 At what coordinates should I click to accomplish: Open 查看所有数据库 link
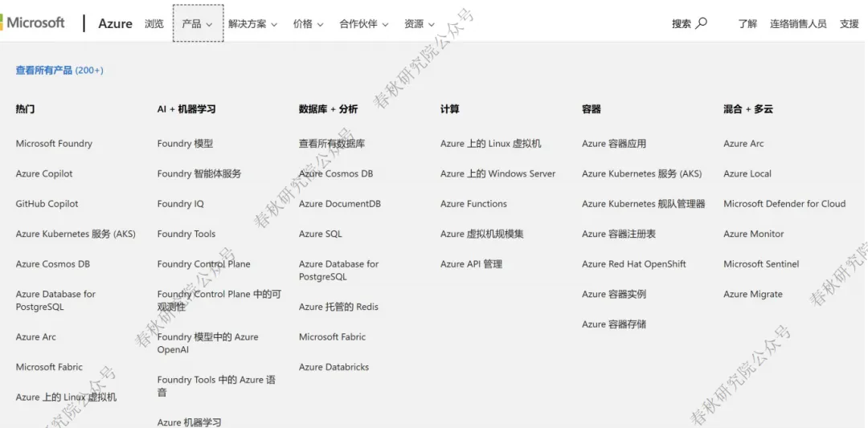click(x=332, y=144)
